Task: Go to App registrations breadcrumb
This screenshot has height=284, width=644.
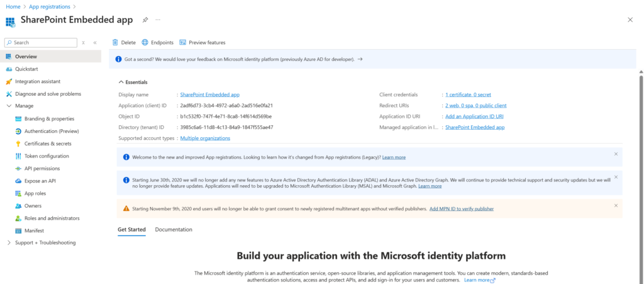Action: coord(49,6)
